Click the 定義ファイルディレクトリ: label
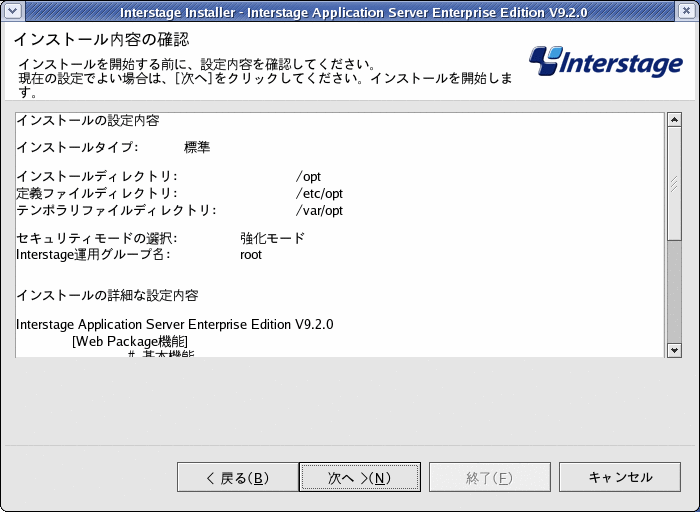The width and height of the screenshot is (700, 512). click(x=97, y=194)
